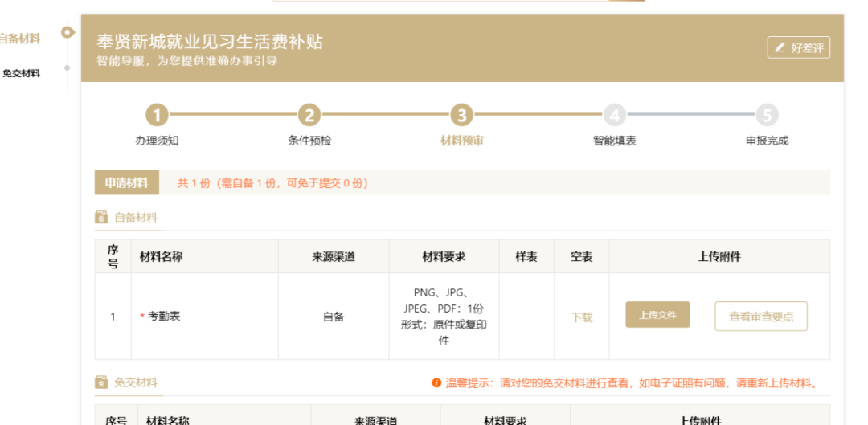Image resolution: width=868 pixels, height=425 pixels.
Task: Click the 来源渠道 header in 自备材料 table
Action: [x=334, y=257]
